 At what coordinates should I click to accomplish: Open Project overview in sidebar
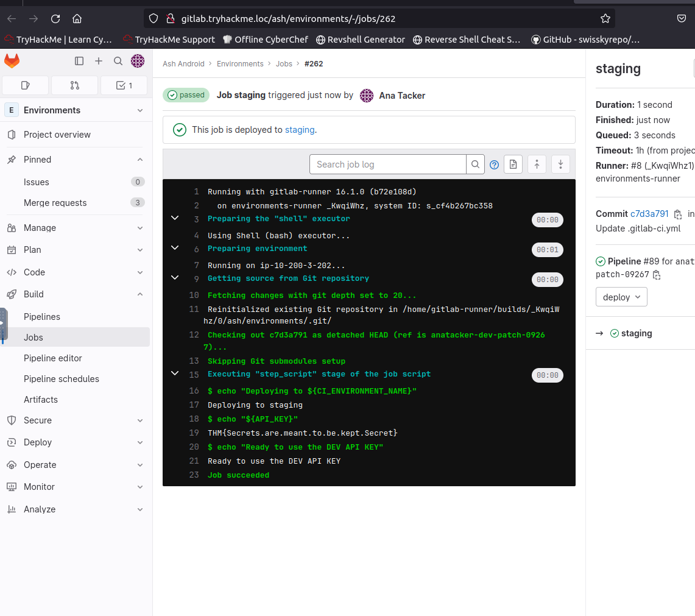point(76,135)
